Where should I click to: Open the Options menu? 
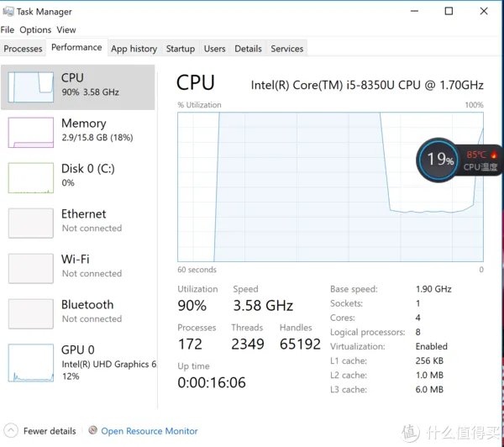point(35,30)
